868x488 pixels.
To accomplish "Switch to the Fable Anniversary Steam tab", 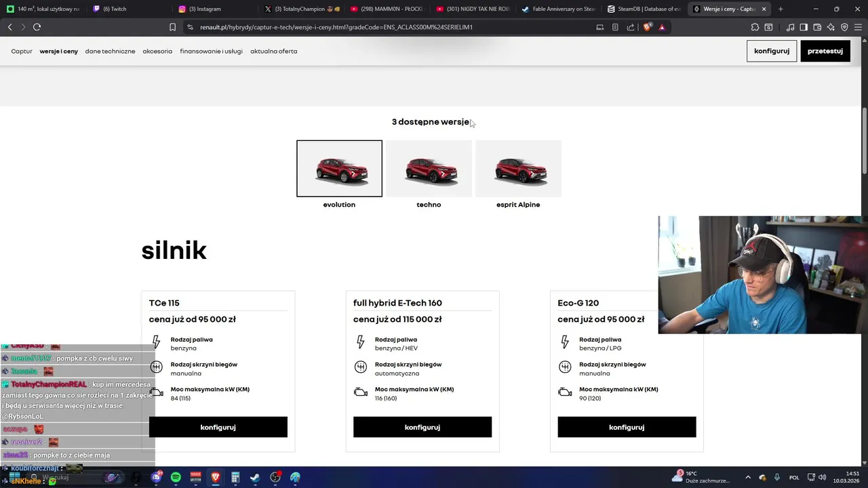I will [558, 9].
